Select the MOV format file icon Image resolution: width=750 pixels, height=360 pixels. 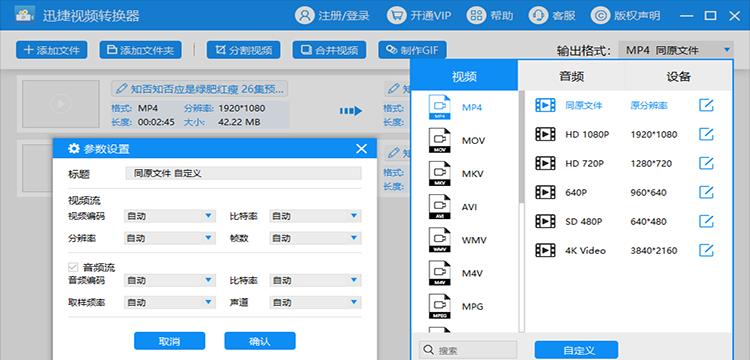tap(439, 141)
